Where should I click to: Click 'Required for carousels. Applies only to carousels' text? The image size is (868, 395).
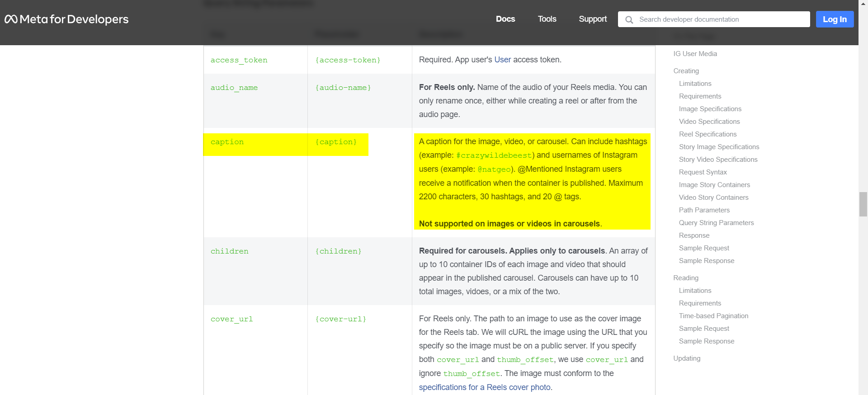(x=512, y=251)
